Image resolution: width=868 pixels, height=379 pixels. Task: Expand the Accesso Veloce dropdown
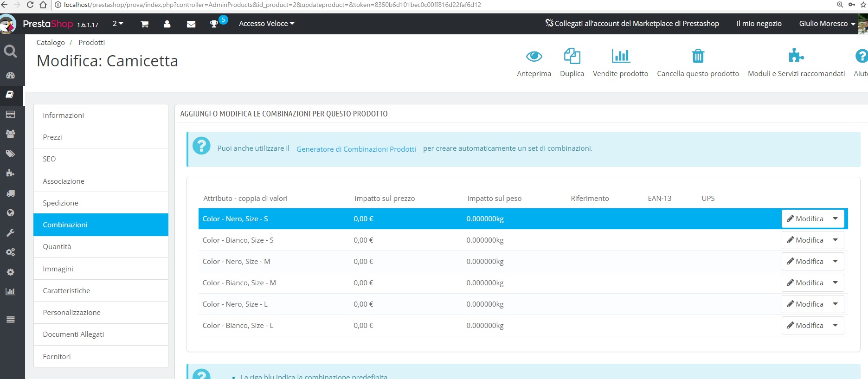pos(267,24)
